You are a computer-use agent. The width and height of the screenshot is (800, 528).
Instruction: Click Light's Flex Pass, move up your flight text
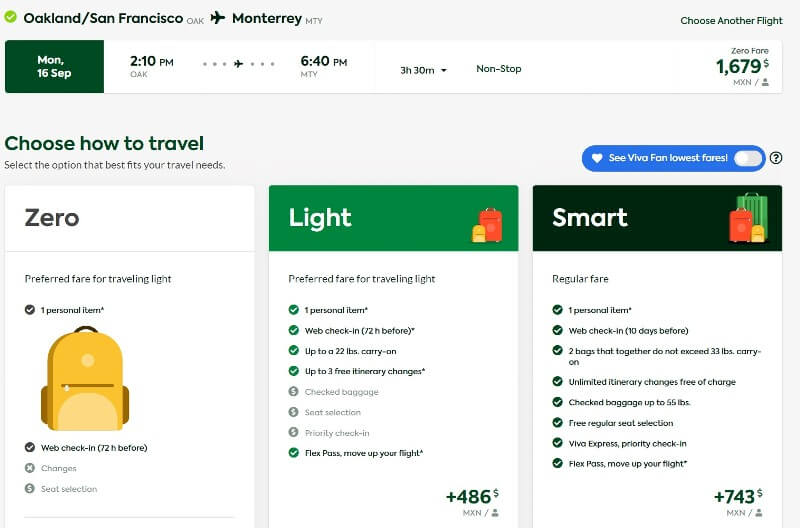click(x=364, y=453)
